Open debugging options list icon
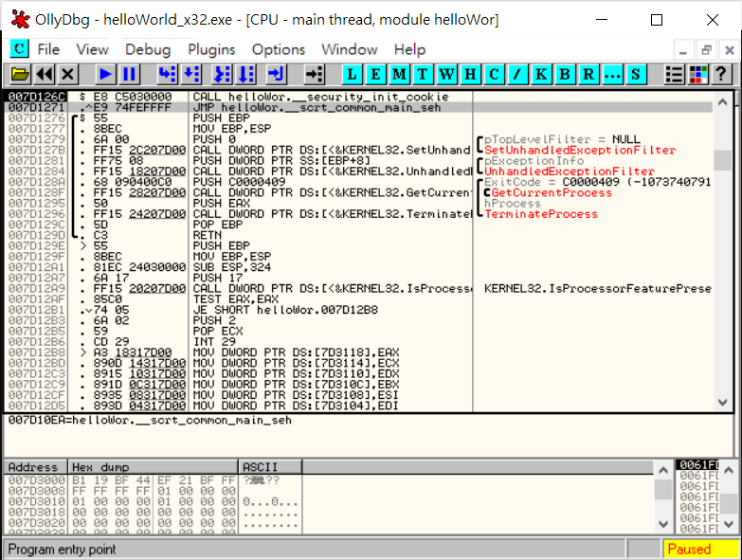742x560 pixels. point(674,74)
